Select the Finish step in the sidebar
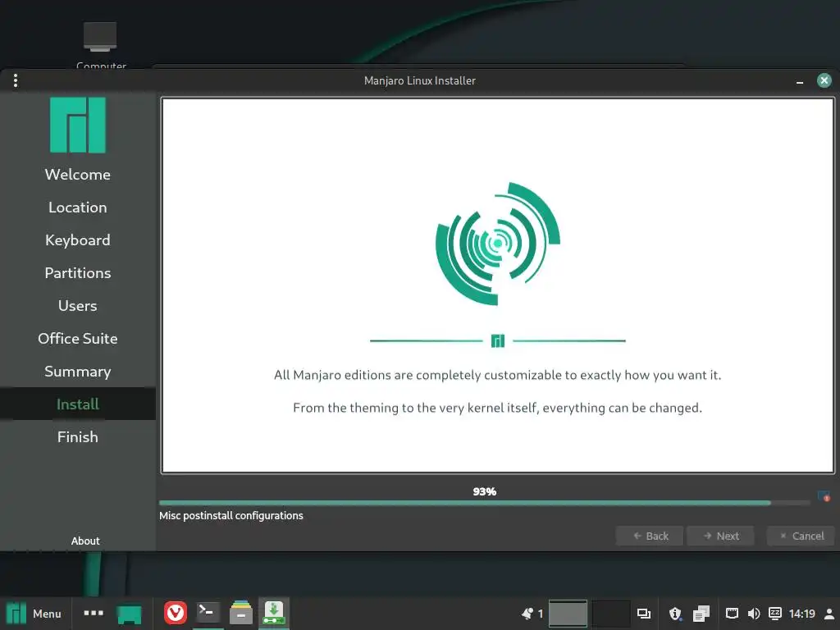This screenshot has height=630, width=840. pos(78,437)
